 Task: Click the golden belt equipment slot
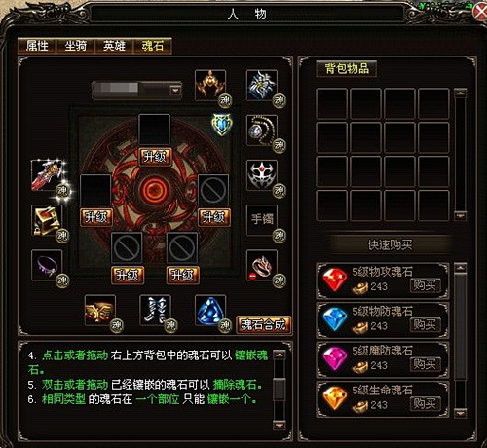pyautogui.click(x=100, y=310)
